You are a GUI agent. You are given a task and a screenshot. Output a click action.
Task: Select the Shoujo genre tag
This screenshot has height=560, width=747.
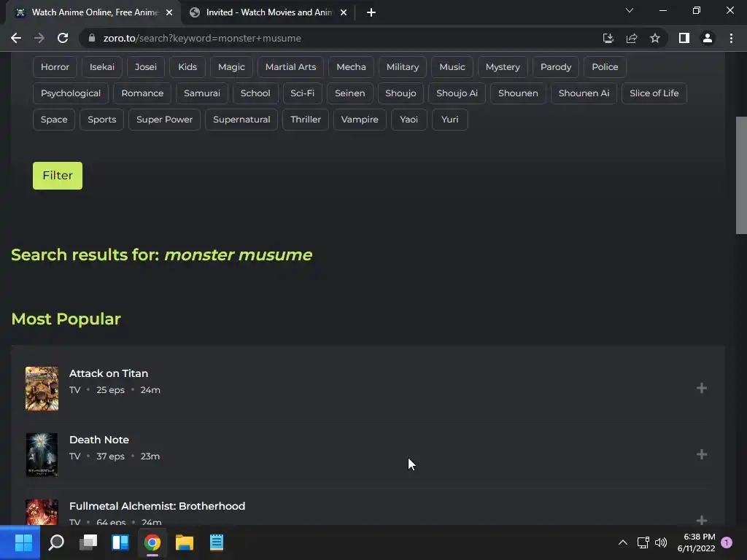pos(400,93)
